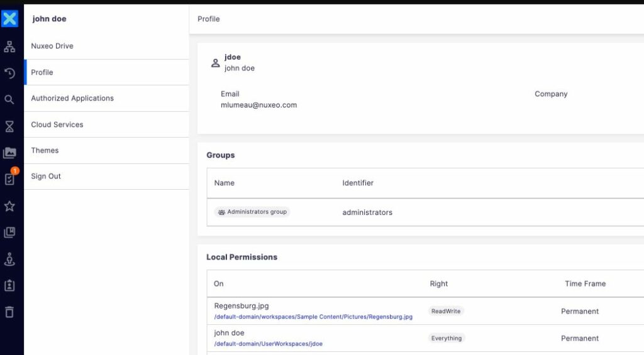Screen dimensions: 644x355
Task: Click the Identifier column header
Action: (358, 183)
